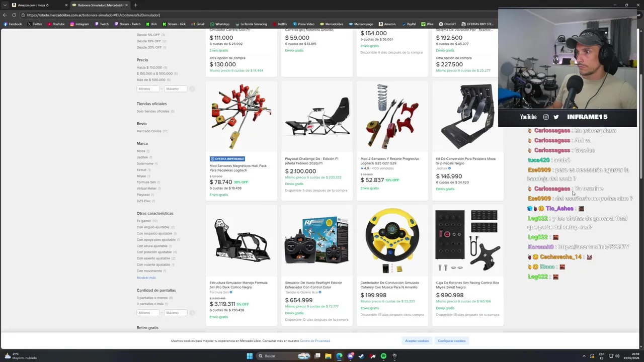Screen dimensions: 644x362
Task: Click the screens Mínimo input field
Action: click(x=148, y=313)
